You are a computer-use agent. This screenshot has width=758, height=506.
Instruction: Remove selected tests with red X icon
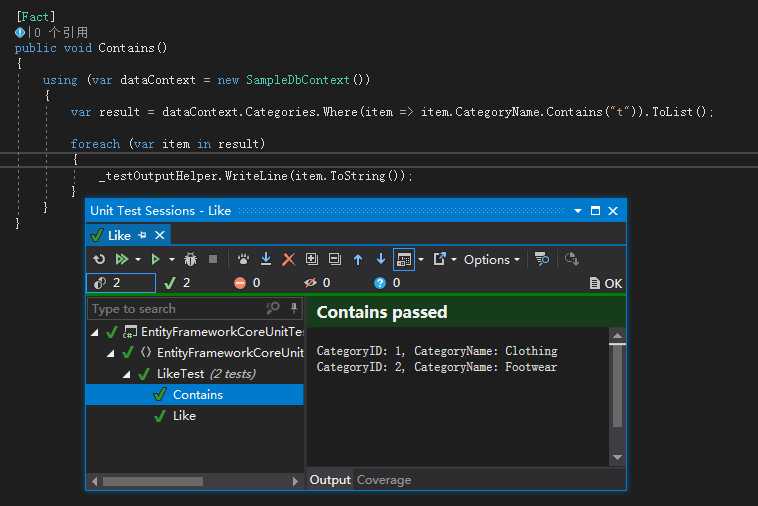[x=289, y=260]
